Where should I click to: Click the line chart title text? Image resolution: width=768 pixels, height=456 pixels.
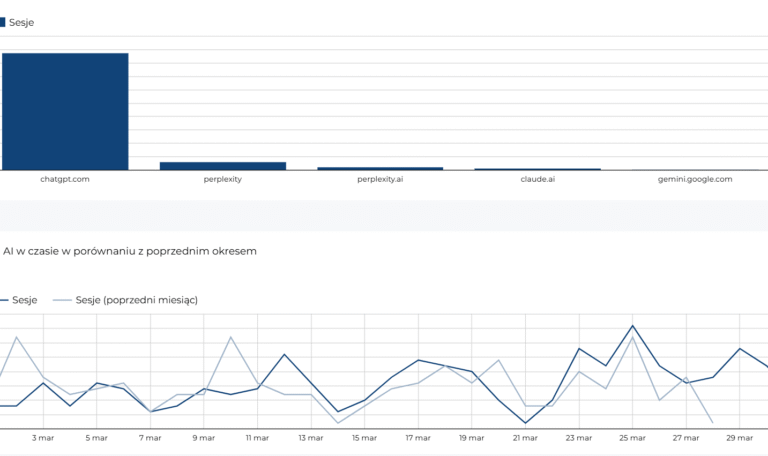[x=130, y=251]
